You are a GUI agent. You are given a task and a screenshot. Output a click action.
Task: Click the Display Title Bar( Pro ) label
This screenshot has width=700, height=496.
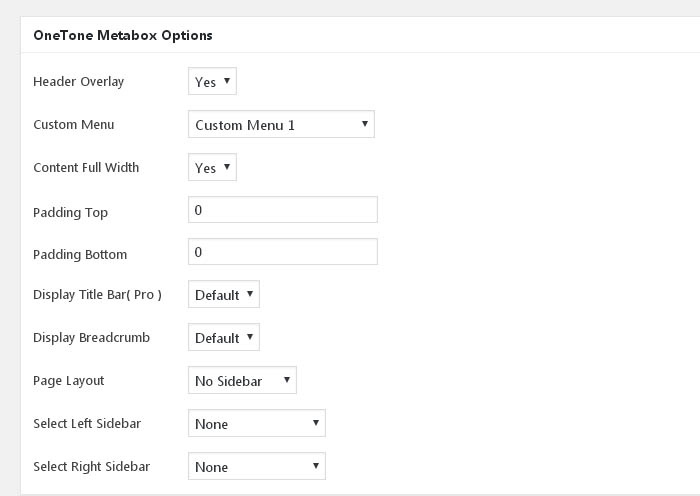tap(97, 295)
